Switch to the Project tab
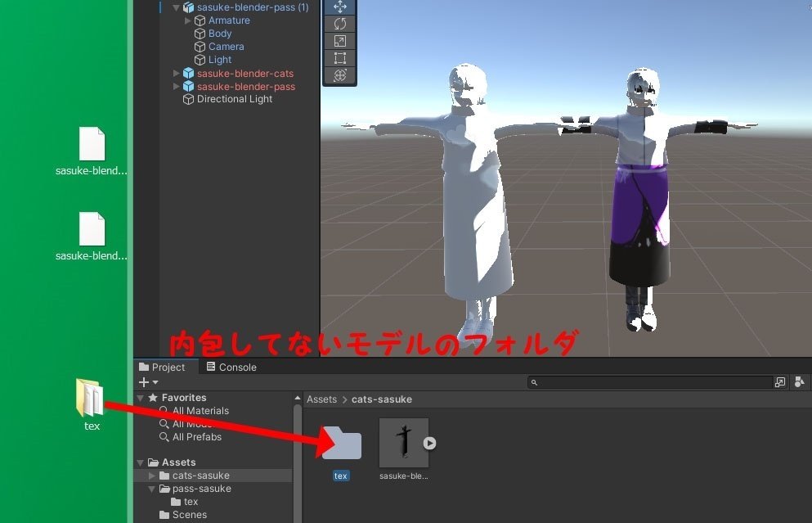 coord(162,367)
